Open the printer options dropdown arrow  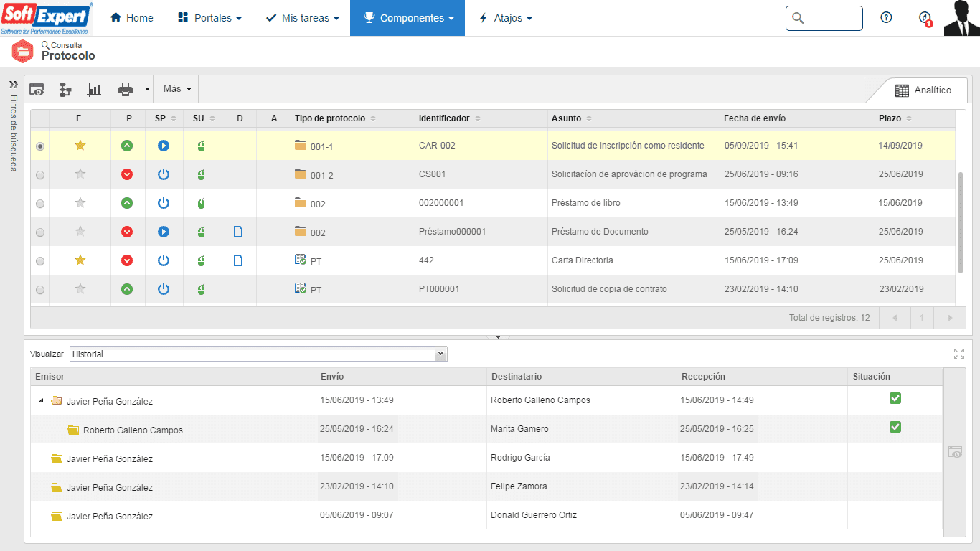pyautogui.click(x=147, y=90)
